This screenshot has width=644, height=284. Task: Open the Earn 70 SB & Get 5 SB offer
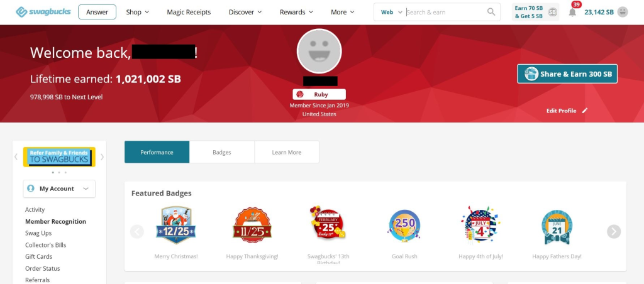tap(535, 12)
